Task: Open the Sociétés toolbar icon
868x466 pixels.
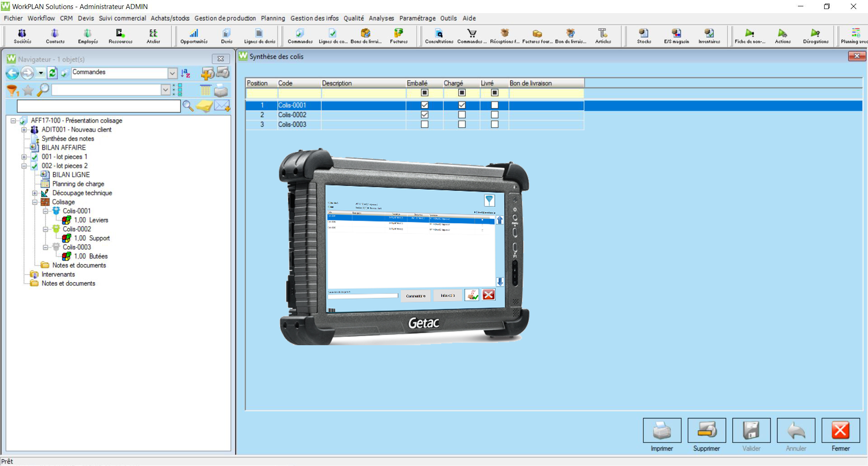Action: coord(22,36)
